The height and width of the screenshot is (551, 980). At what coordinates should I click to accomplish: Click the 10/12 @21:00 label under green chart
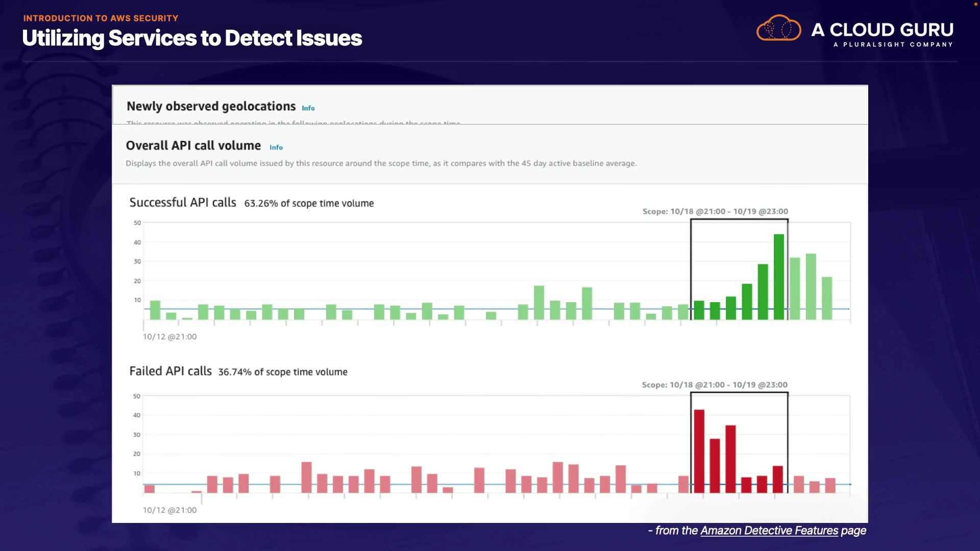(x=169, y=337)
